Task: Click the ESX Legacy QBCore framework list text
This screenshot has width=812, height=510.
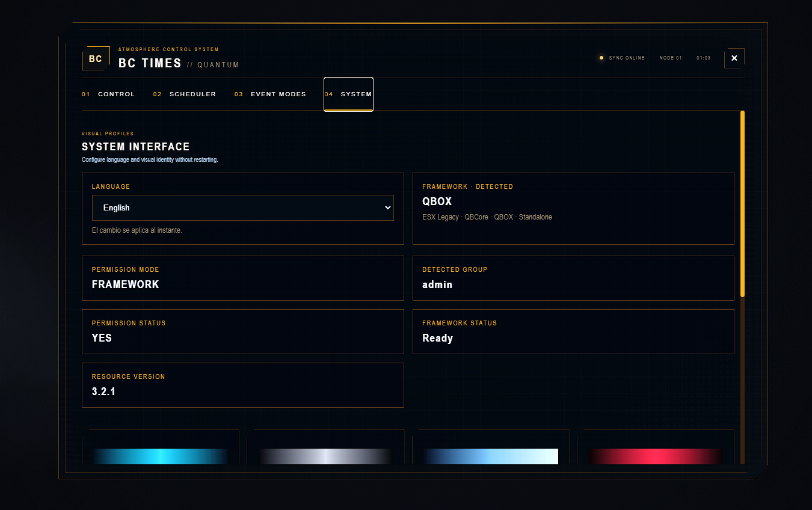Action: [487, 217]
